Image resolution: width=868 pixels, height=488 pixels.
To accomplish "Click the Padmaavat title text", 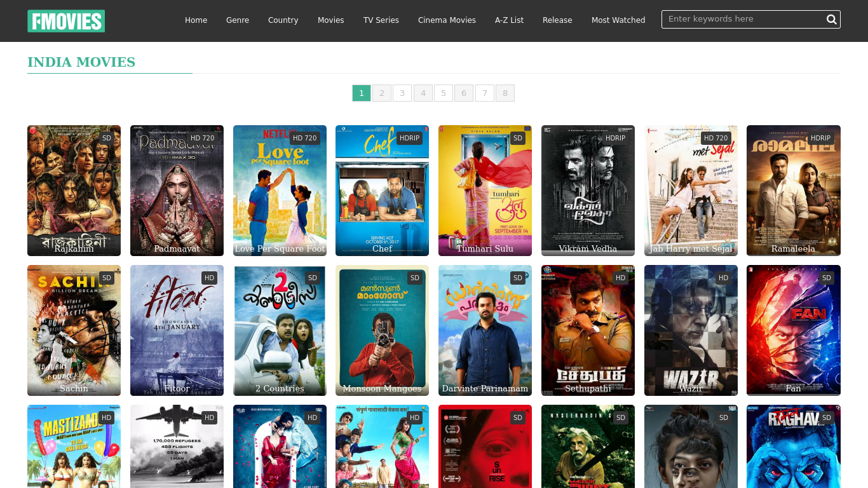I will click(x=177, y=248).
